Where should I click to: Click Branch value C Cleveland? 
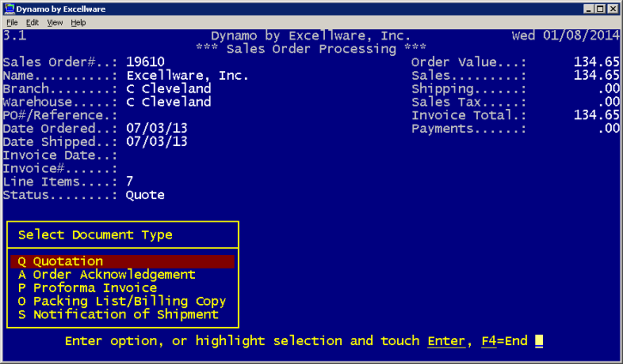coord(168,88)
